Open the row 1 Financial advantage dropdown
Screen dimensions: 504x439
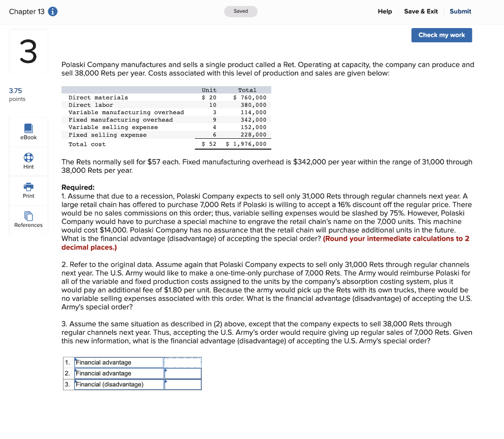point(118,362)
